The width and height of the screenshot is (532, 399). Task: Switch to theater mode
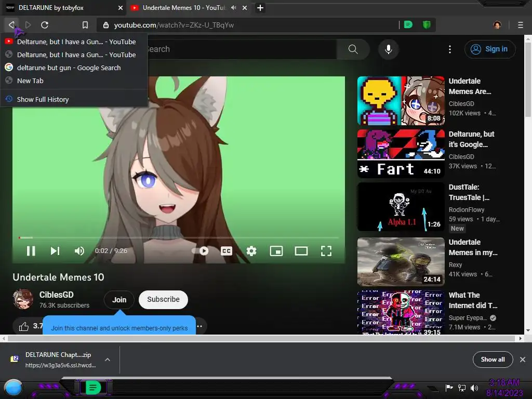point(301,251)
